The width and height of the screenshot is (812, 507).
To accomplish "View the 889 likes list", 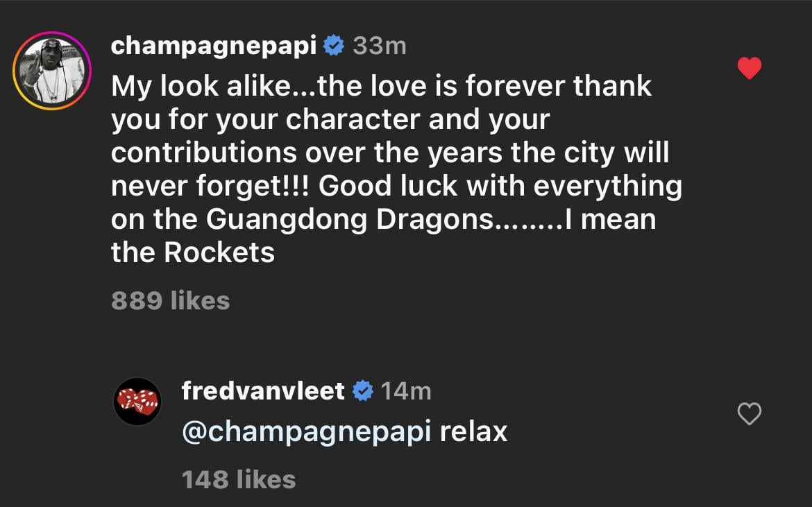I will (x=170, y=300).
